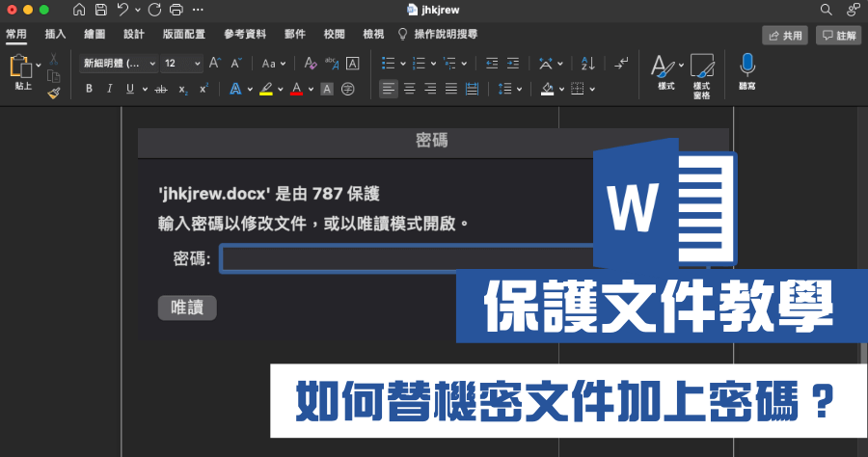Open the multilevel list button
The height and width of the screenshot is (457, 868).
449,64
